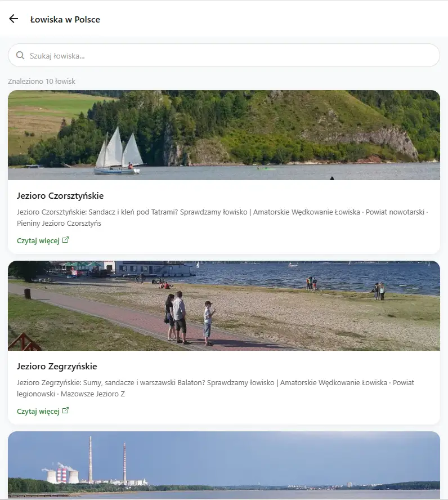Click external link icon under Jezioro Zegrzyńskie
The image size is (448, 500).
[x=65, y=410]
